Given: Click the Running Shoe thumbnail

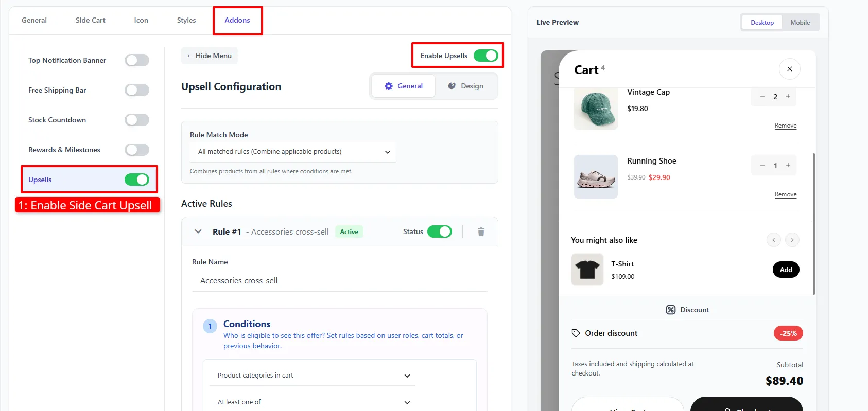Looking at the screenshot, I should (596, 176).
